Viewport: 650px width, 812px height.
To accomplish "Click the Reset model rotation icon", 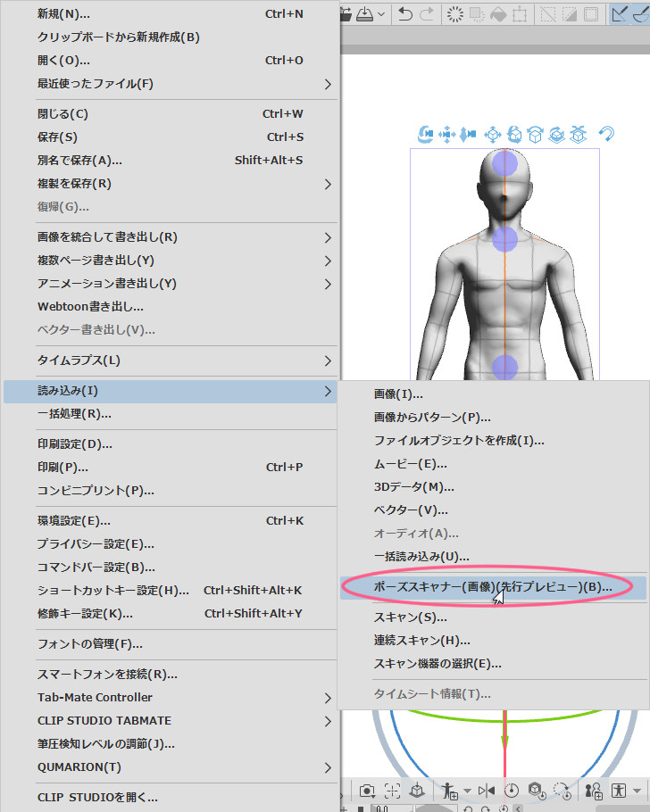I will pos(562,791).
